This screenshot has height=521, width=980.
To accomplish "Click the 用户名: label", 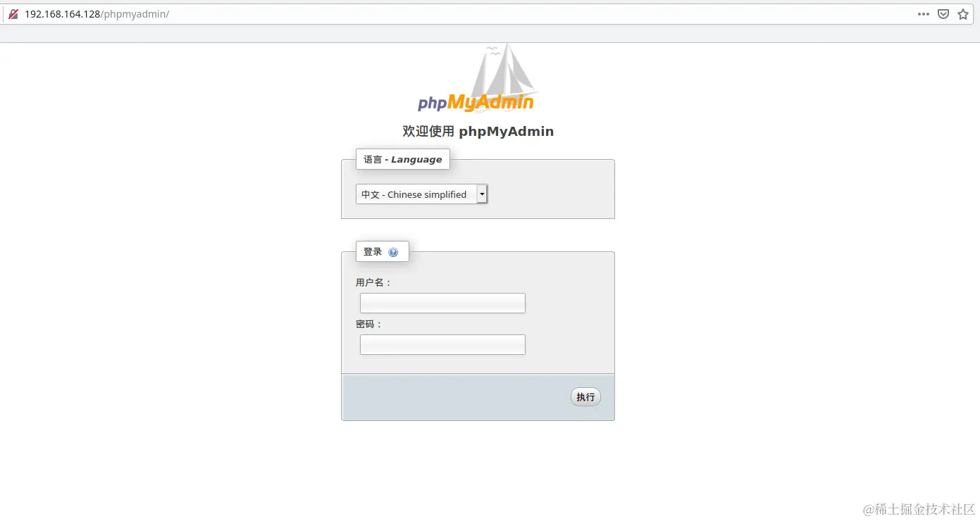I will click(x=373, y=282).
